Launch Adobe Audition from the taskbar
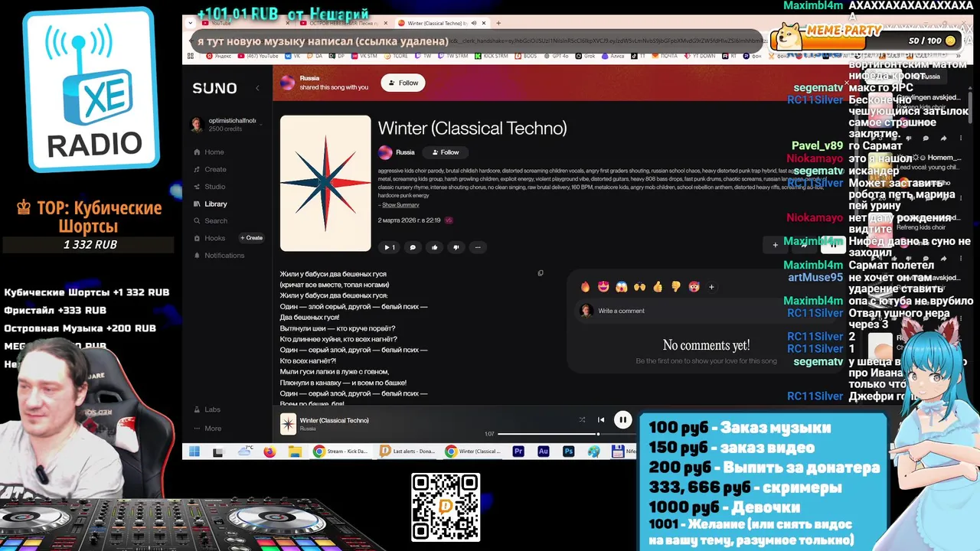 [544, 452]
